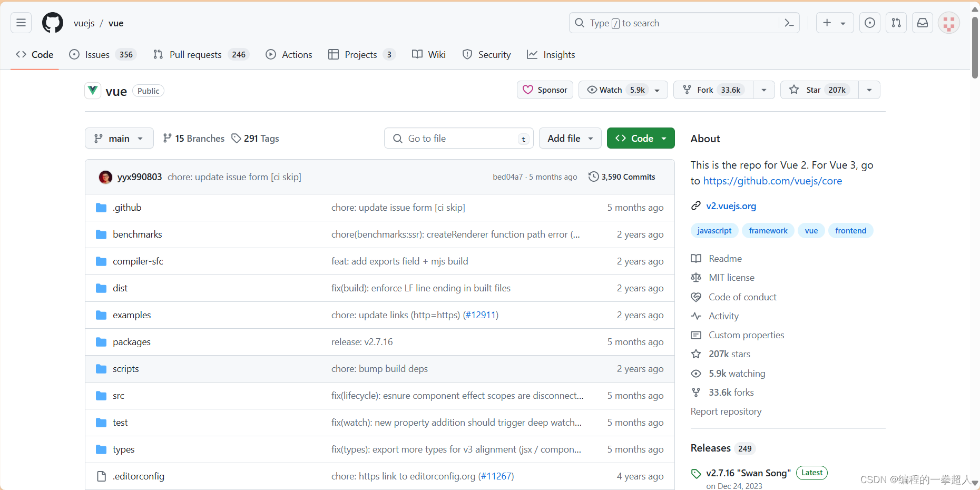Focus the Type / to search field
The image size is (980, 490).
pos(684,23)
